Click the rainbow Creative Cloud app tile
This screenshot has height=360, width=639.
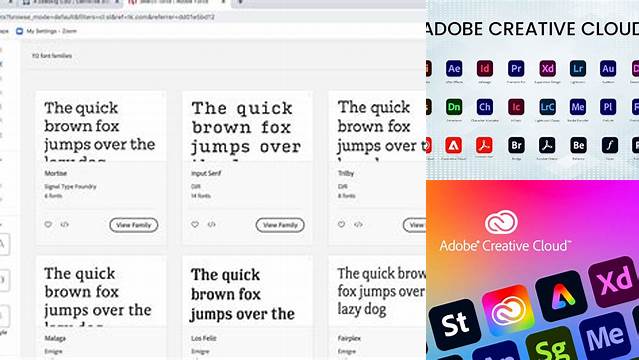click(508, 311)
